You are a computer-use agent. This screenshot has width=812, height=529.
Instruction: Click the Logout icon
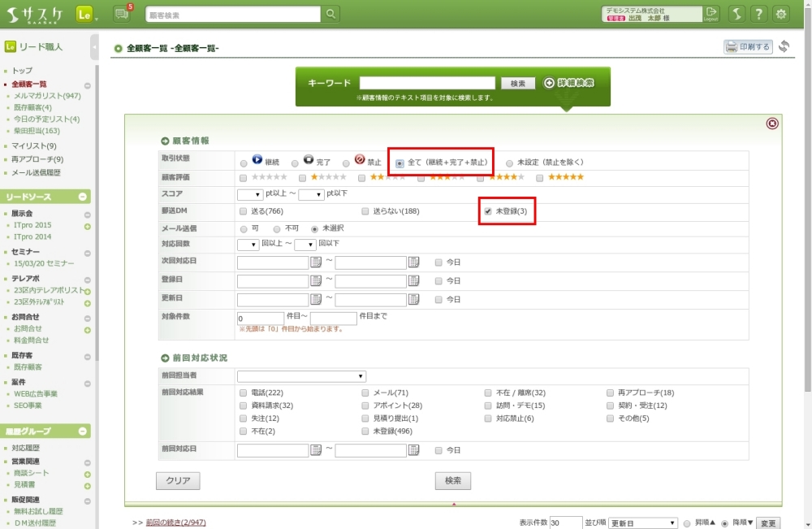(711, 13)
